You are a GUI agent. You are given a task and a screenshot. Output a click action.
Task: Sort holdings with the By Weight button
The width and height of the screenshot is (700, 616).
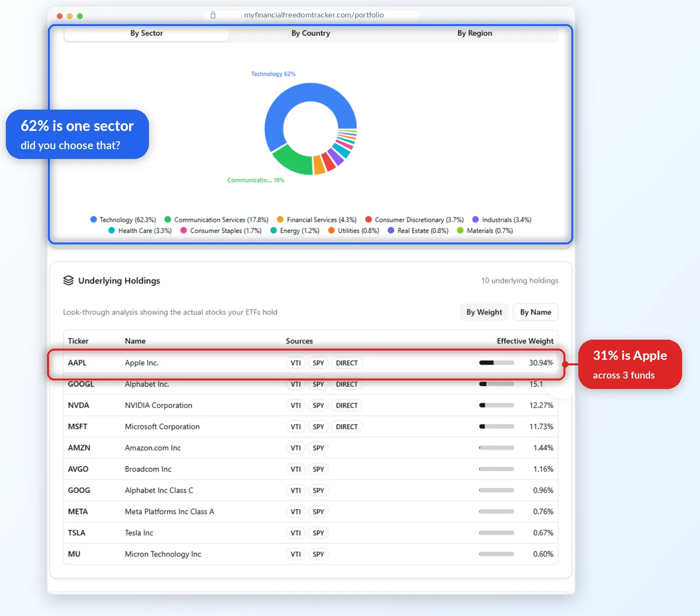coord(484,312)
